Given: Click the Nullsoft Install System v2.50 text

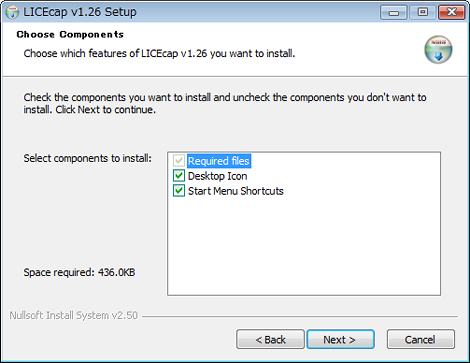Looking at the screenshot, I should tap(74, 315).
